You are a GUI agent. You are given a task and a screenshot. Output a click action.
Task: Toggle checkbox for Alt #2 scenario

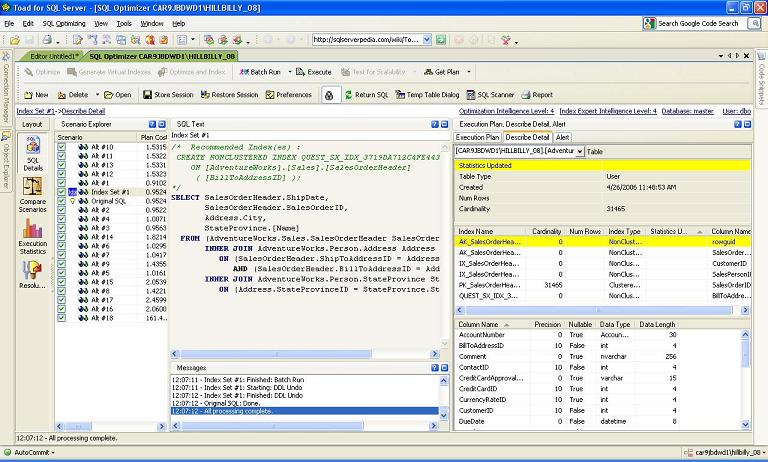(61, 210)
